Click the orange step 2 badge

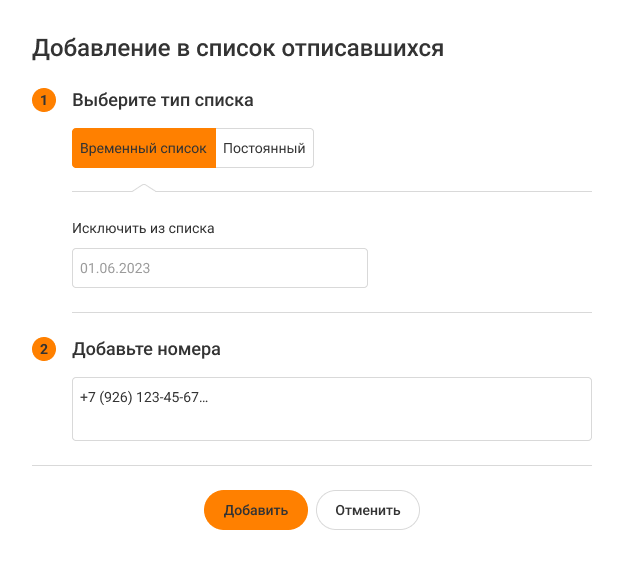pos(43,350)
